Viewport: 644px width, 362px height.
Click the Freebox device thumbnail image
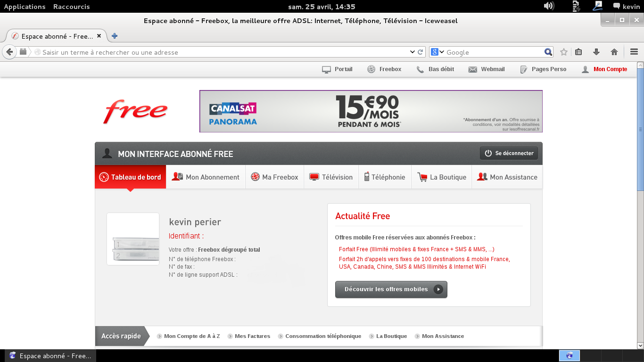coord(133,239)
